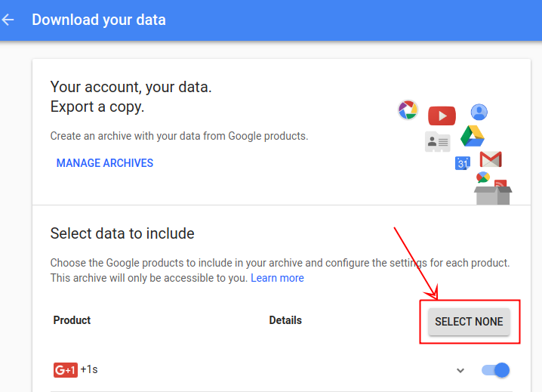Click the multicolor speech bubble icon

coord(482,177)
